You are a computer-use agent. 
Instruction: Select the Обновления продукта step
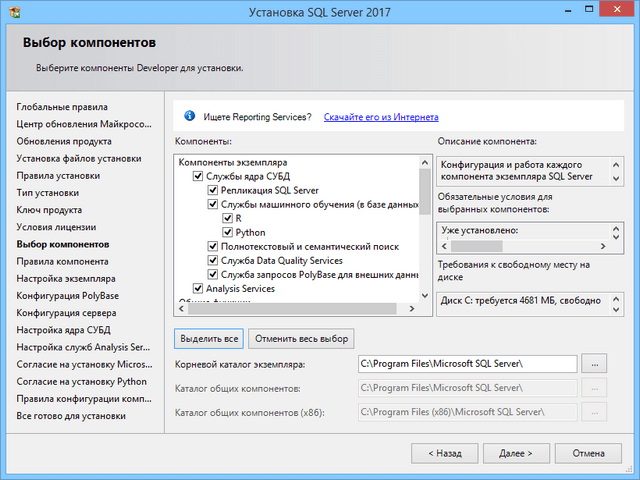(x=64, y=141)
